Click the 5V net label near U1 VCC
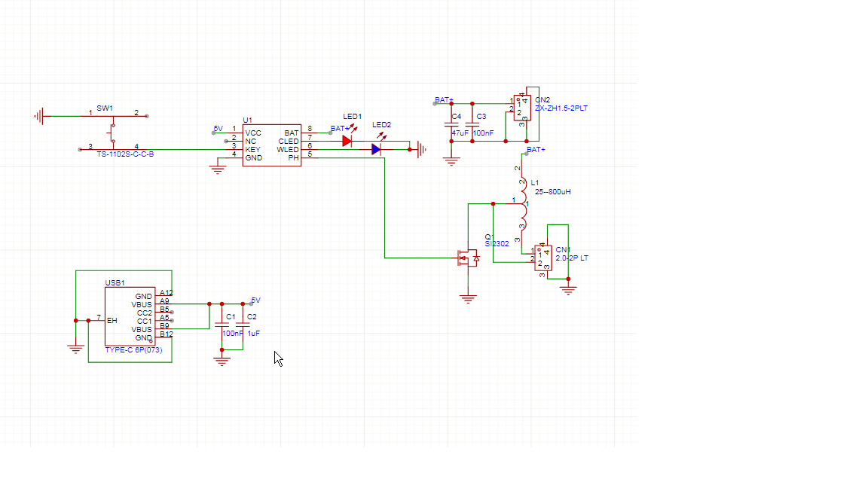The image size is (868, 488). point(218,129)
